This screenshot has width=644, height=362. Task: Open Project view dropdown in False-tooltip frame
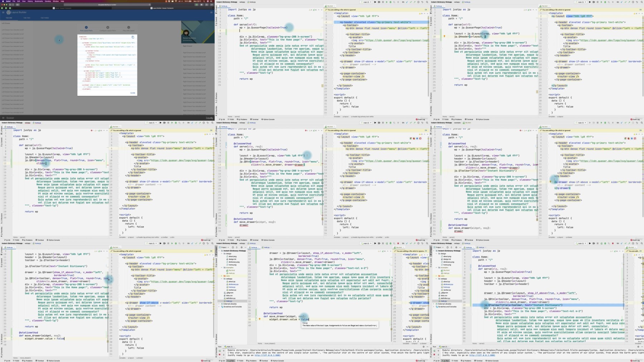click(224, 247)
